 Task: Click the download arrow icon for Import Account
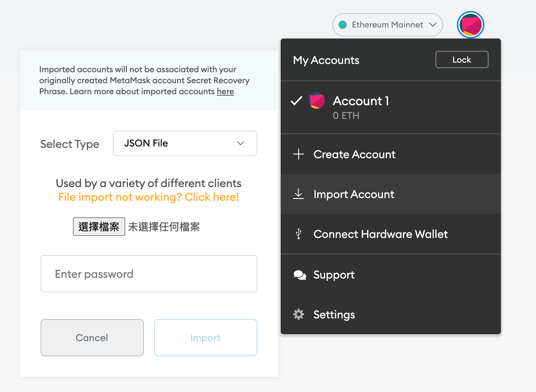tap(299, 194)
